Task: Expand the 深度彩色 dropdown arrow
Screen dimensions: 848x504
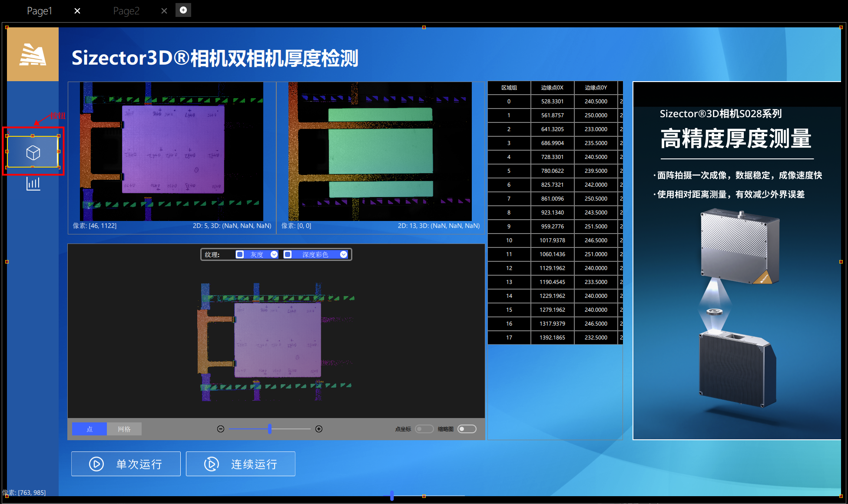Action: point(344,254)
